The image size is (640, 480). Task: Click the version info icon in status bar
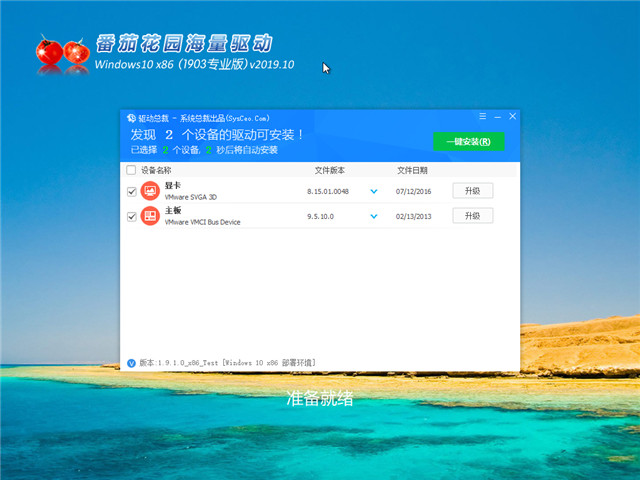[x=131, y=362]
